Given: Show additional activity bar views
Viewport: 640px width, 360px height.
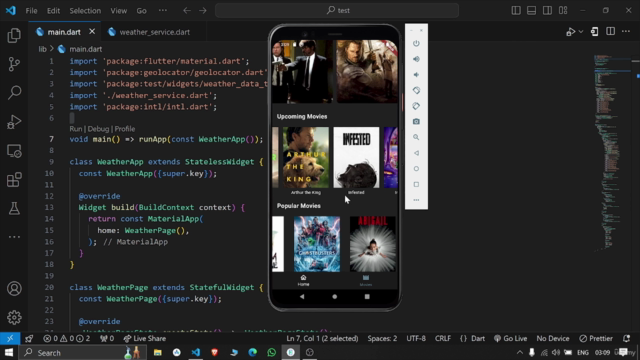Looking at the screenshot, I should [14, 237].
